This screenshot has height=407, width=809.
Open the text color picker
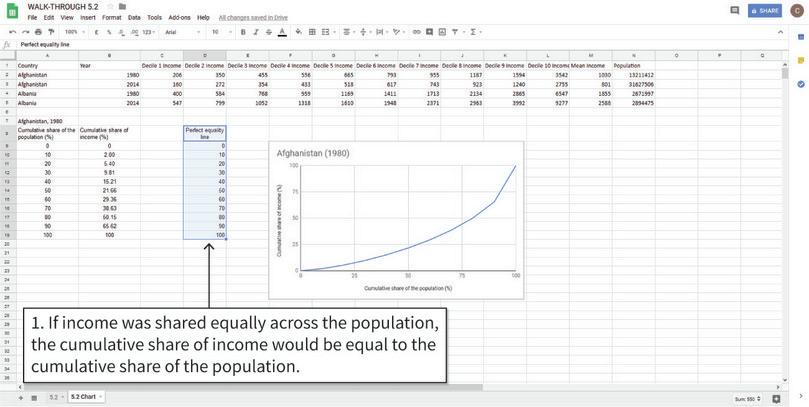click(282, 32)
